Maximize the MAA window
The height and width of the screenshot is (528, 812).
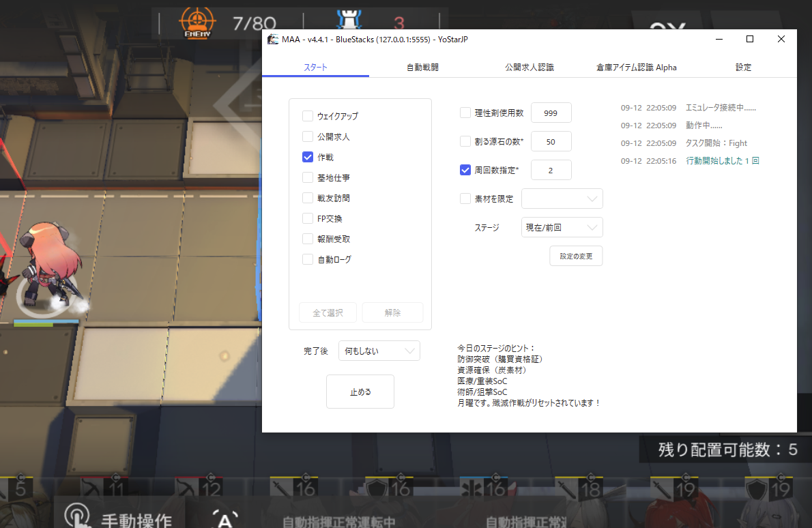[x=749, y=39]
